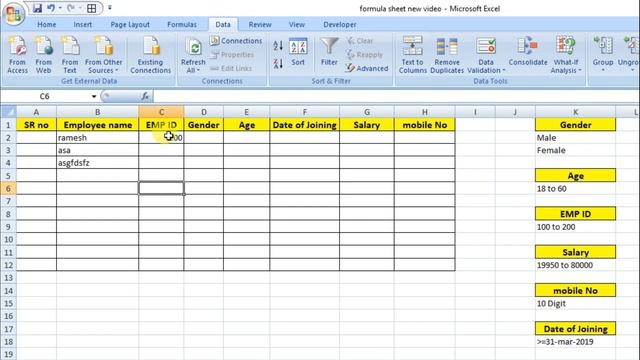Select column K header
Screen dimensions: 640x360
pyautogui.click(x=576, y=112)
